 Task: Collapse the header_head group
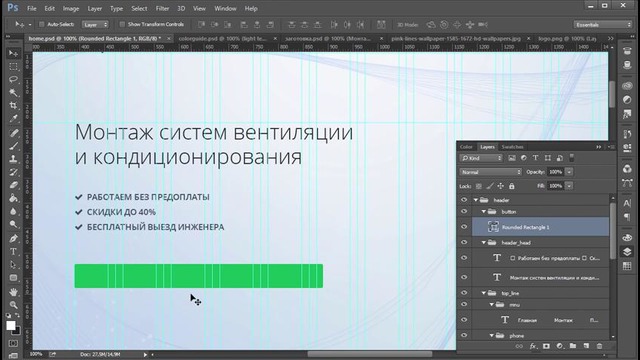tap(484, 242)
